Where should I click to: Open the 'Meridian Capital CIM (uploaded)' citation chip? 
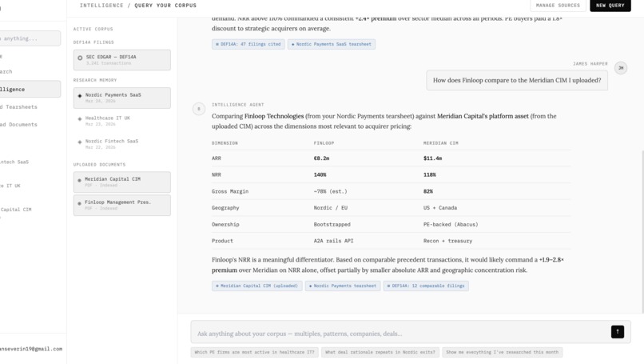(257, 286)
